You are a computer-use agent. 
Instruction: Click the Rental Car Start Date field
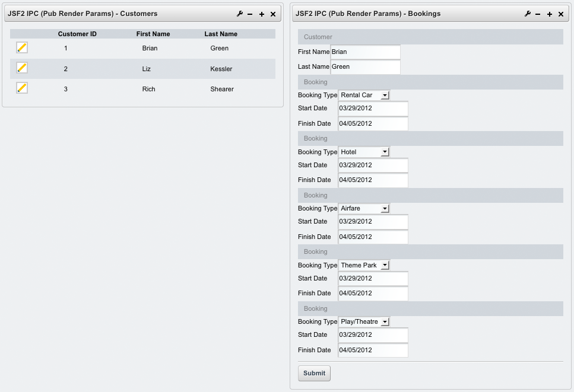[373, 109]
